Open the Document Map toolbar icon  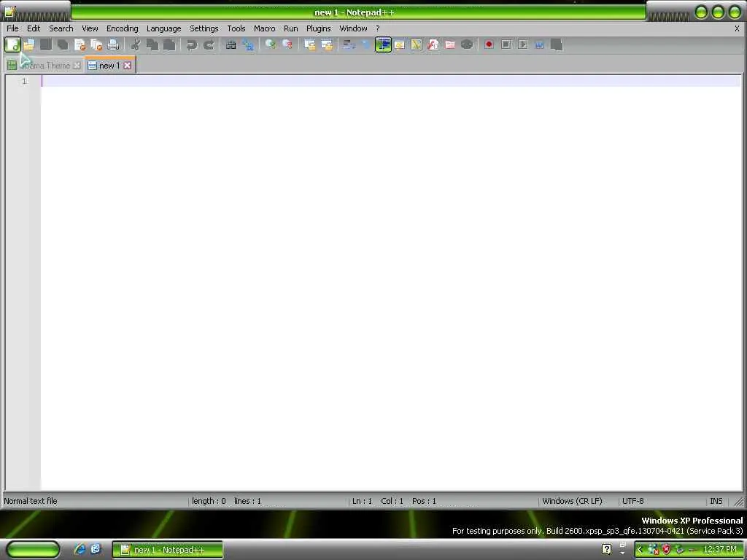click(417, 44)
